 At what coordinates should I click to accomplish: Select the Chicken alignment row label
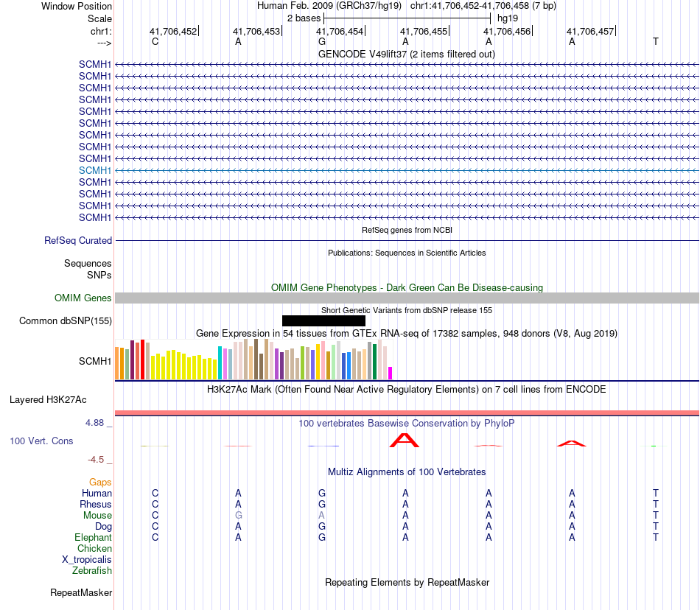[94, 548]
